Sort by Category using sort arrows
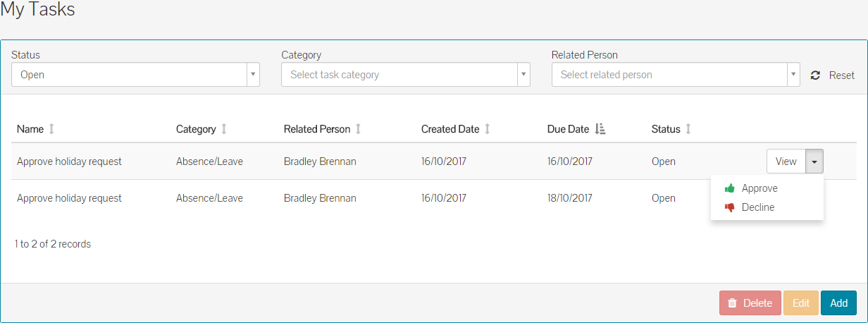The image size is (868, 323). click(224, 129)
